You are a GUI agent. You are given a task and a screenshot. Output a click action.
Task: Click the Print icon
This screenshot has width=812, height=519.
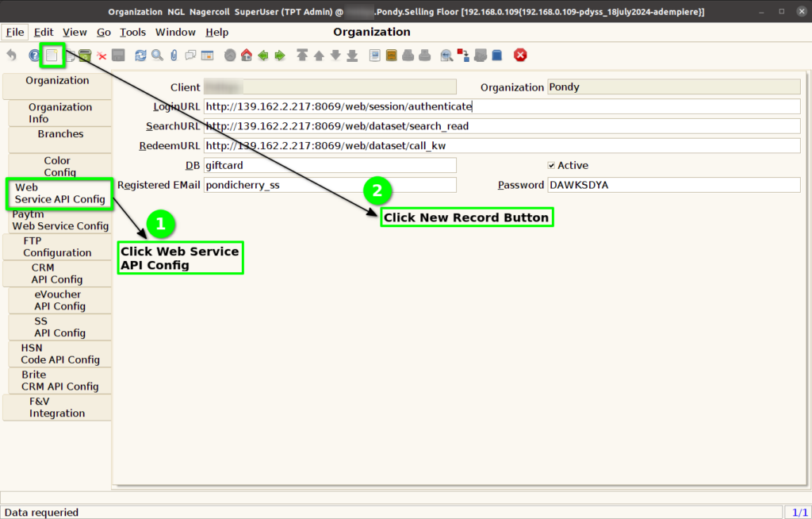coord(425,55)
